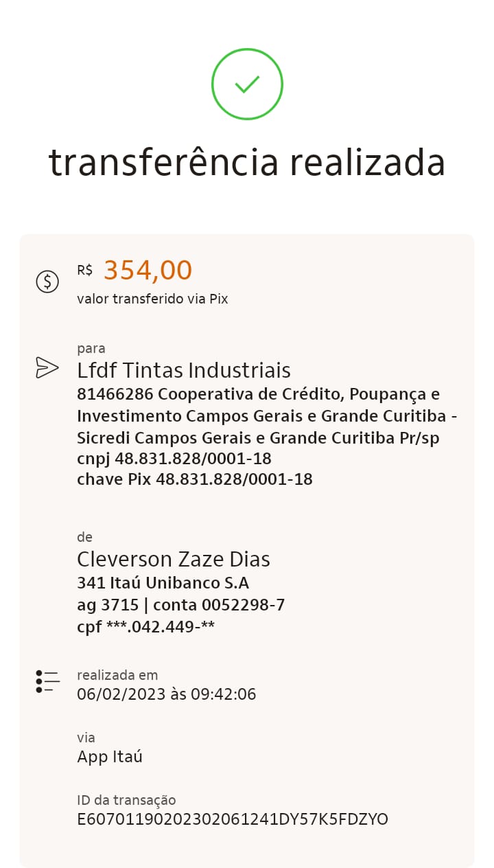Click the date 06/02/2023 às 09:42:06
This screenshot has width=494, height=868.
[167, 694]
